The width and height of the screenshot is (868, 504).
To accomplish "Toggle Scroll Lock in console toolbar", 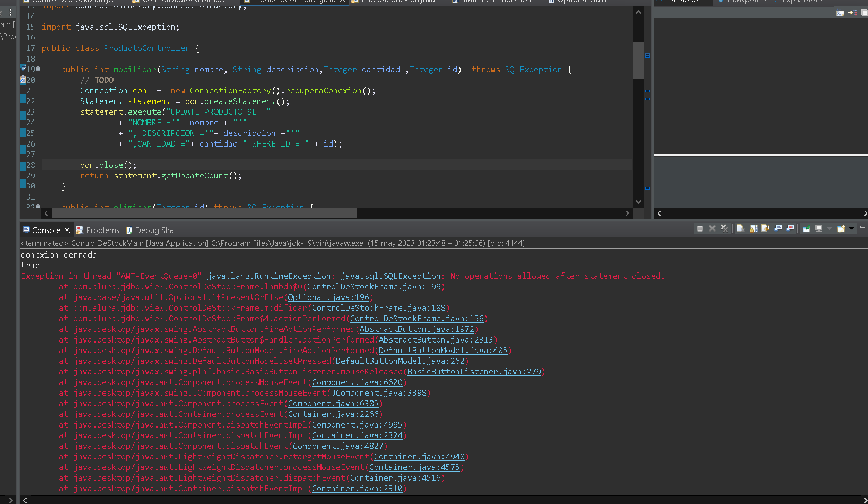I will (753, 228).
